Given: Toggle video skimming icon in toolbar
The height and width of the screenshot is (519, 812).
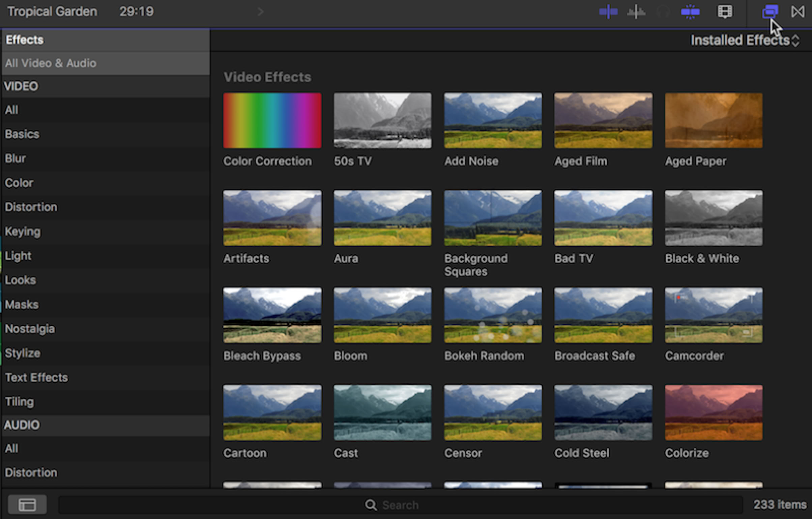Looking at the screenshot, I should (608, 12).
